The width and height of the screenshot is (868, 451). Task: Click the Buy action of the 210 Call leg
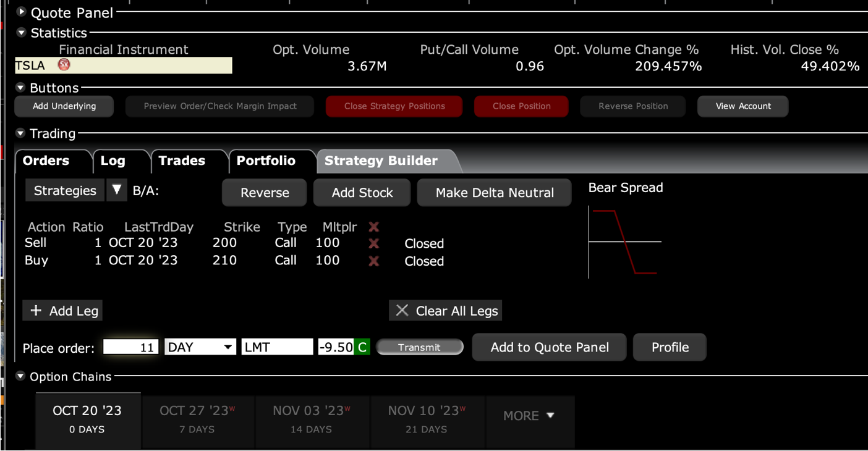[x=36, y=260]
